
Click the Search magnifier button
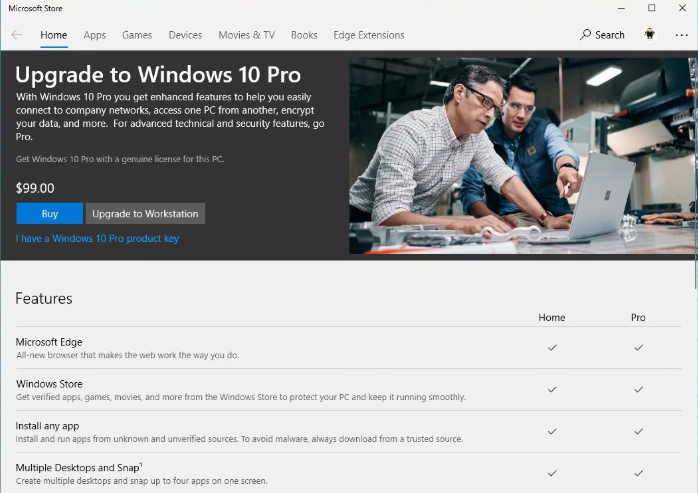coord(602,35)
